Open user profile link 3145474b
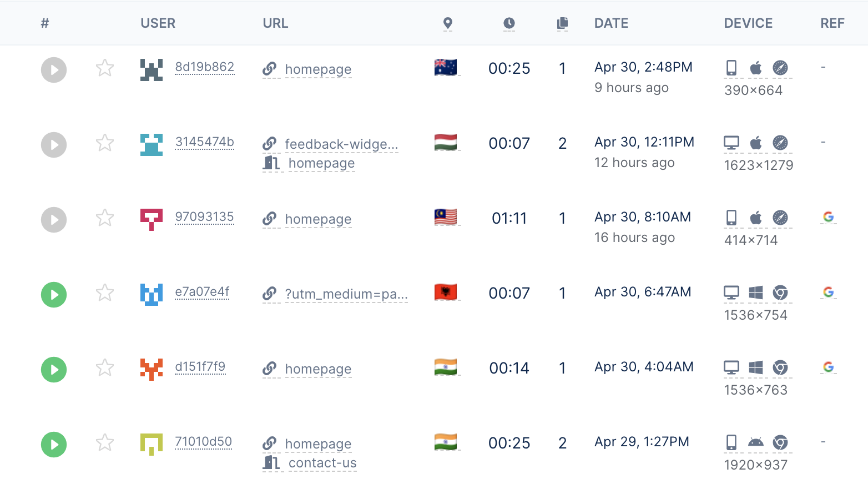868x494 pixels. (204, 143)
